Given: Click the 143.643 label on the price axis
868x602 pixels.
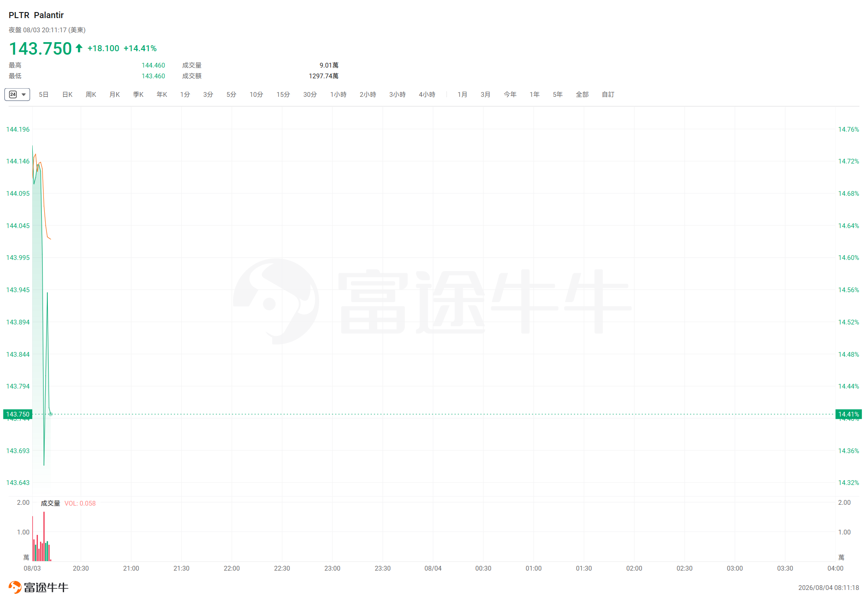Looking at the screenshot, I should pyautogui.click(x=18, y=483).
